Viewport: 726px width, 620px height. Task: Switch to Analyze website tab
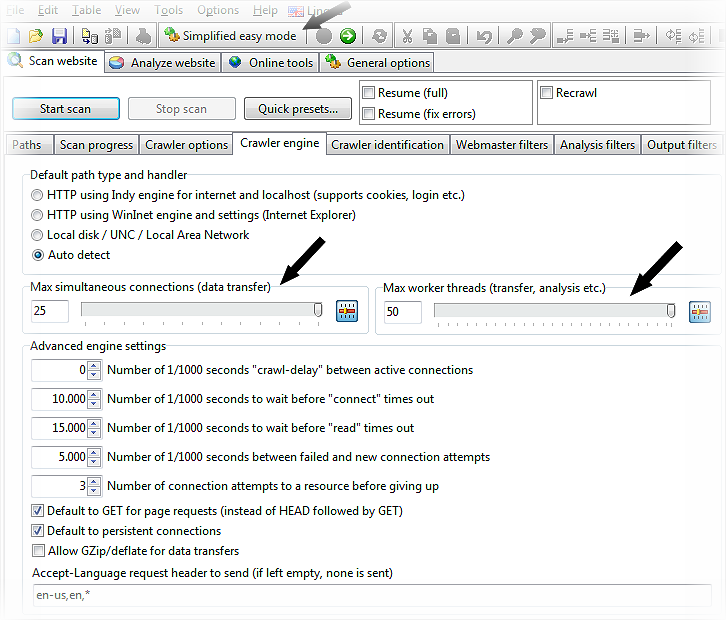(163, 63)
